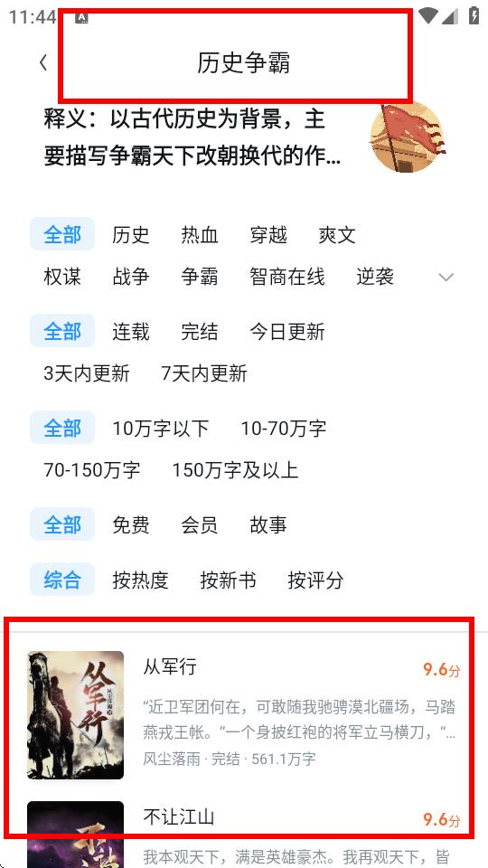The image size is (488, 868).
Task: Select the 免费 price filter
Action: (x=131, y=525)
